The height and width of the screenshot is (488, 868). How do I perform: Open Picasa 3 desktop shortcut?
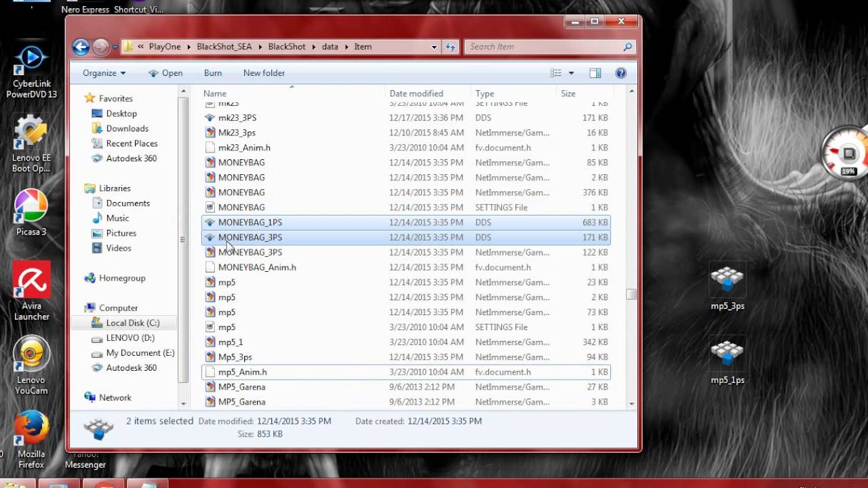click(x=31, y=212)
